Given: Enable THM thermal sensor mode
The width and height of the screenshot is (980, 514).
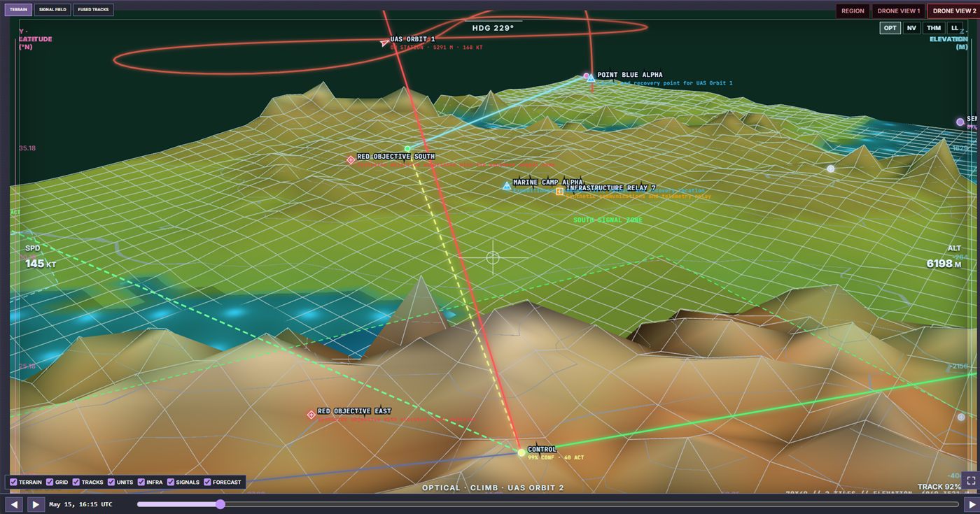Looking at the screenshot, I should coord(934,28).
